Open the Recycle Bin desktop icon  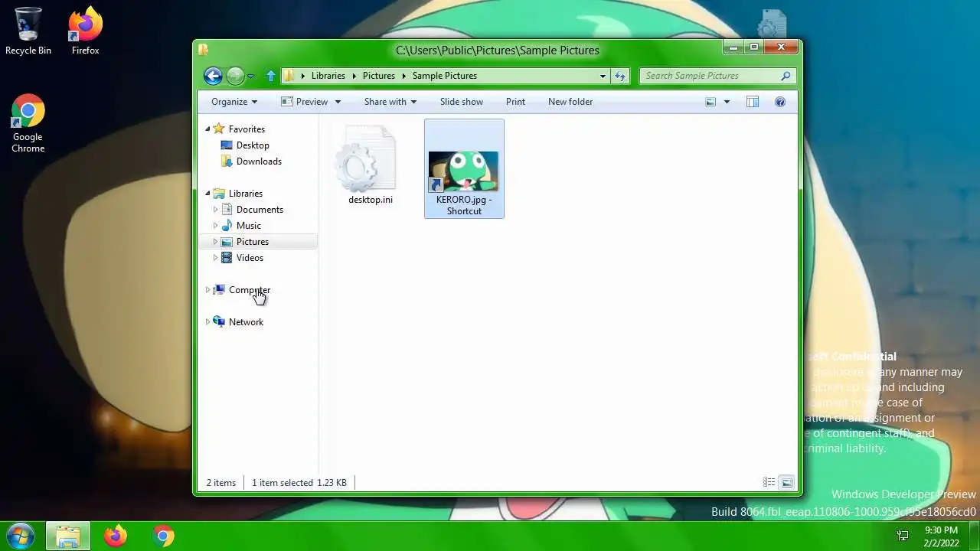28,31
